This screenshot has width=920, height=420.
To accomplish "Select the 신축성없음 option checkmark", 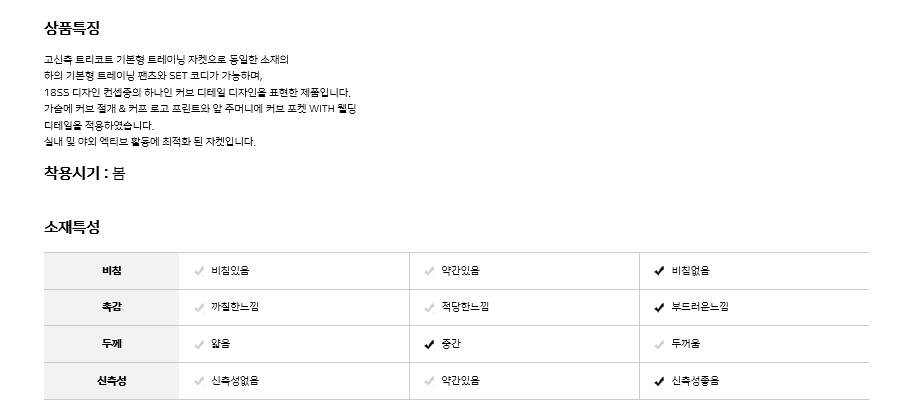I will tap(199, 381).
